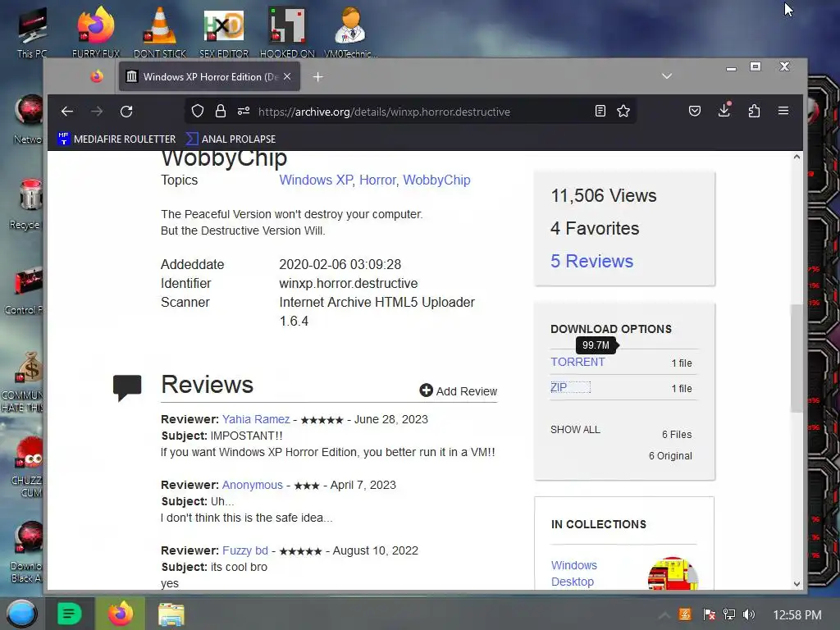Click SHOW ALL download files
The height and width of the screenshot is (630, 840).
click(x=575, y=430)
